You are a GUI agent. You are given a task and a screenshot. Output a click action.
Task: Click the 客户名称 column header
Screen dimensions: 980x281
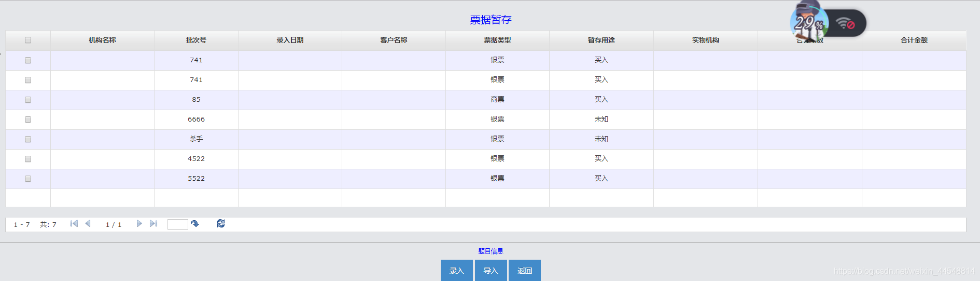click(394, 40)
